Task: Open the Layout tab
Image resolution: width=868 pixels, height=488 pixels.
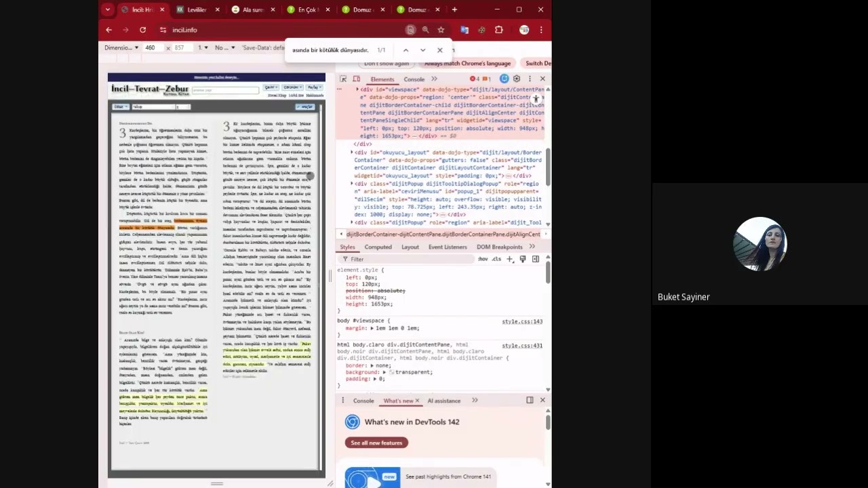Action: [x=410, y=247]
